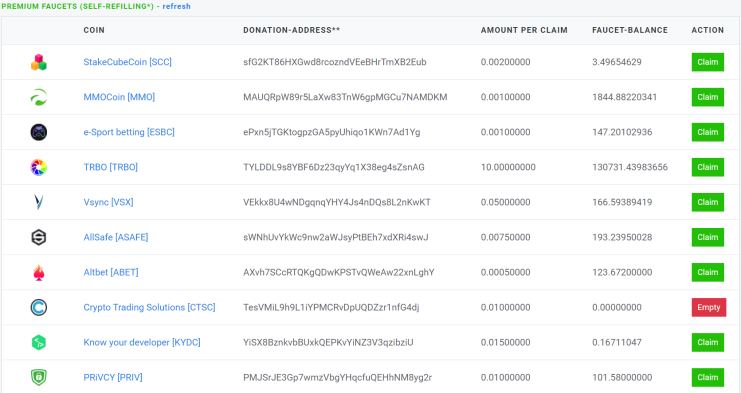Click the AllSafe hexagon logo

(39, 237)
